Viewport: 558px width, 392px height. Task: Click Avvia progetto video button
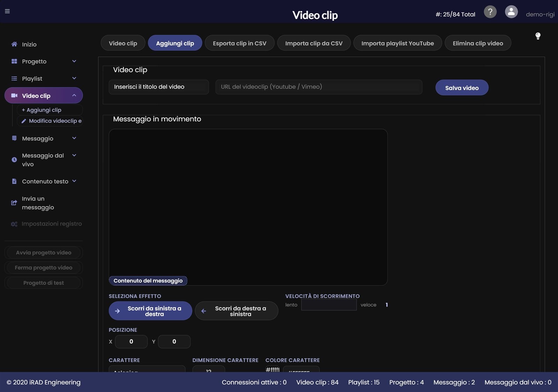[44, 253]
